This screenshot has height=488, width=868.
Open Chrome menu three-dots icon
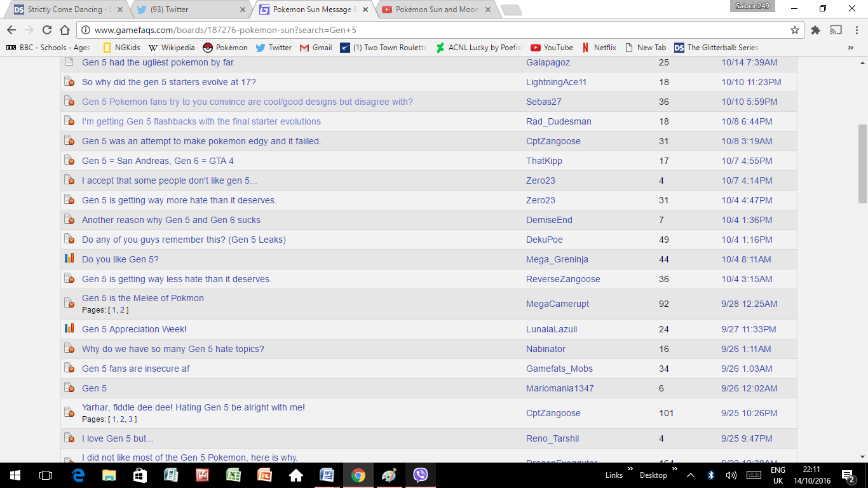click(x=855, y=30)
